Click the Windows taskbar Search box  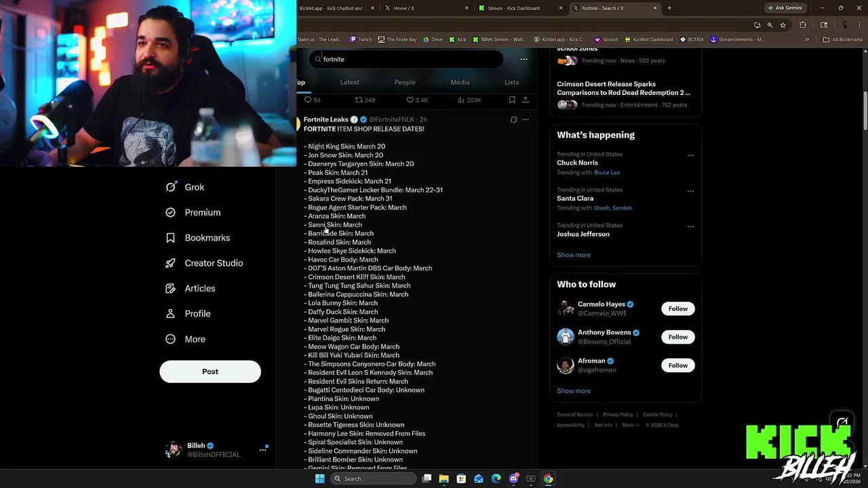373,479
